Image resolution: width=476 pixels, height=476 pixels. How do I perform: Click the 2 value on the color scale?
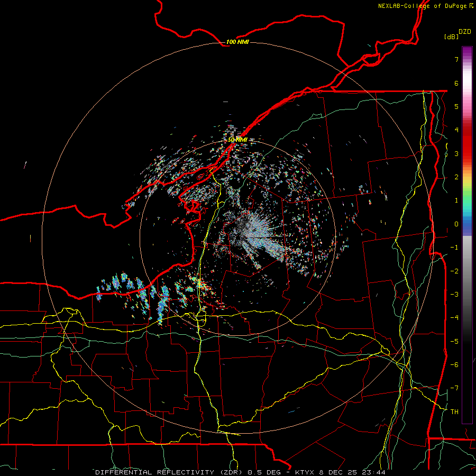[456, 177]
